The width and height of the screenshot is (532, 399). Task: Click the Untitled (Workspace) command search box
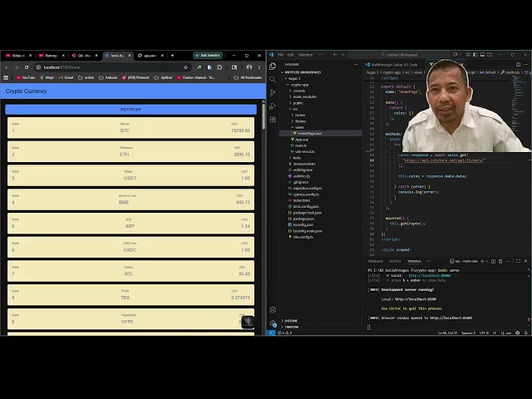[399, 55]
